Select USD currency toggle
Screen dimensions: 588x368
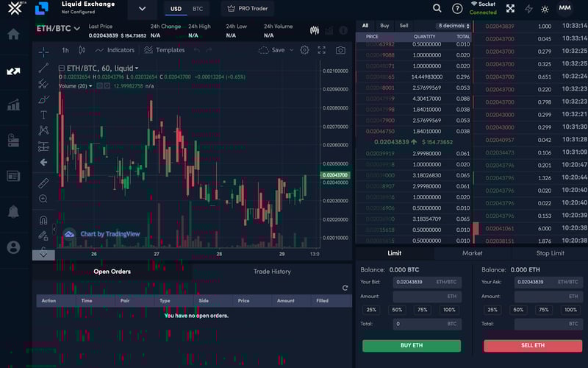(x=176, y=9)
